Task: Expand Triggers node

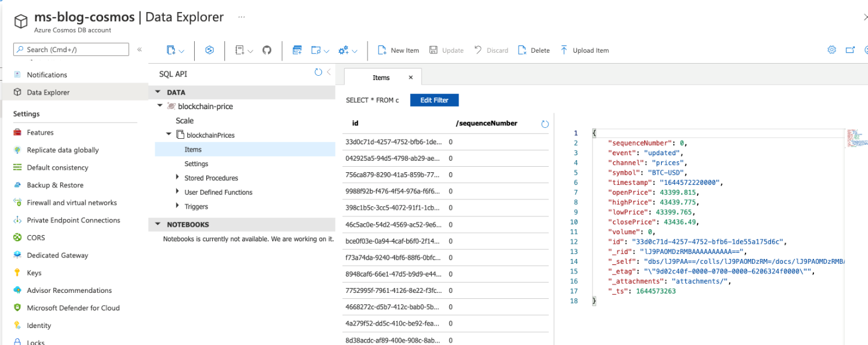Action: 177,206
